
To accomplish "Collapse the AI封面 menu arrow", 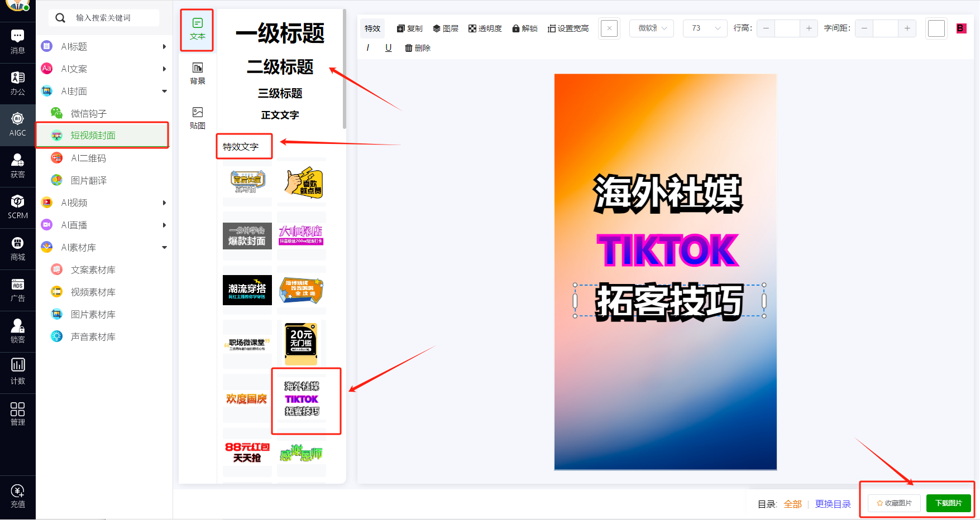I will 164,91.
